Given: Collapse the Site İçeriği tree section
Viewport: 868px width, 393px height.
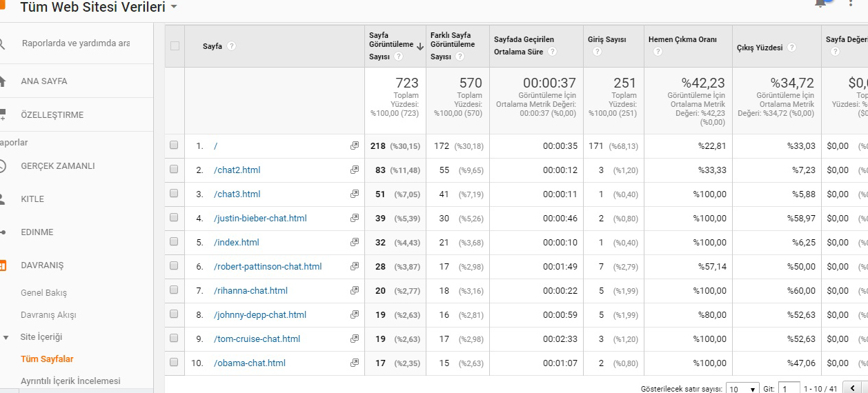Looking at the screenshot, I should click(6, 337).
